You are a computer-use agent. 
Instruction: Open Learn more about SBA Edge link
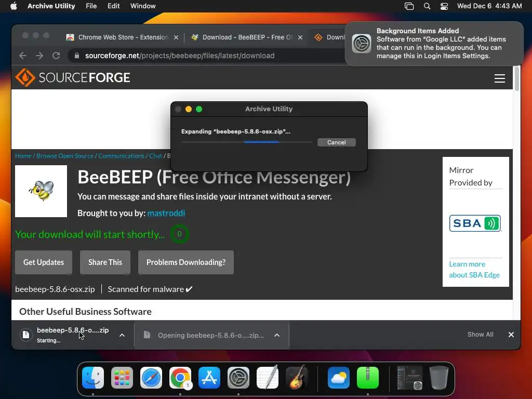point(474,270)
